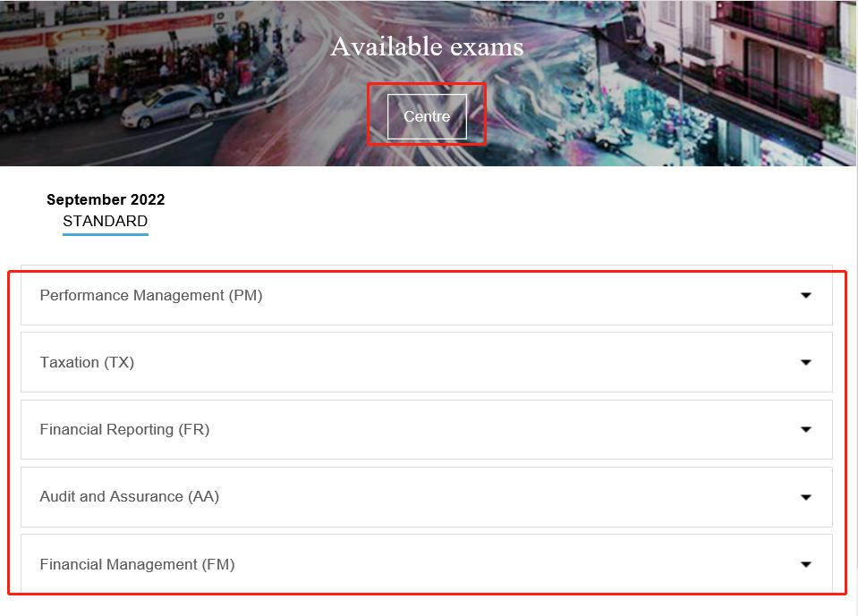This screenshot has height=616, width=858.
Task: Click the Centre button in banner
Action: click(427, 117)
